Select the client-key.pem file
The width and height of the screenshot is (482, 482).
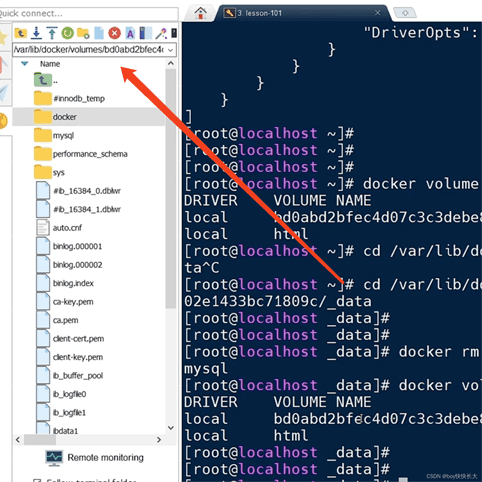point(69,357)
